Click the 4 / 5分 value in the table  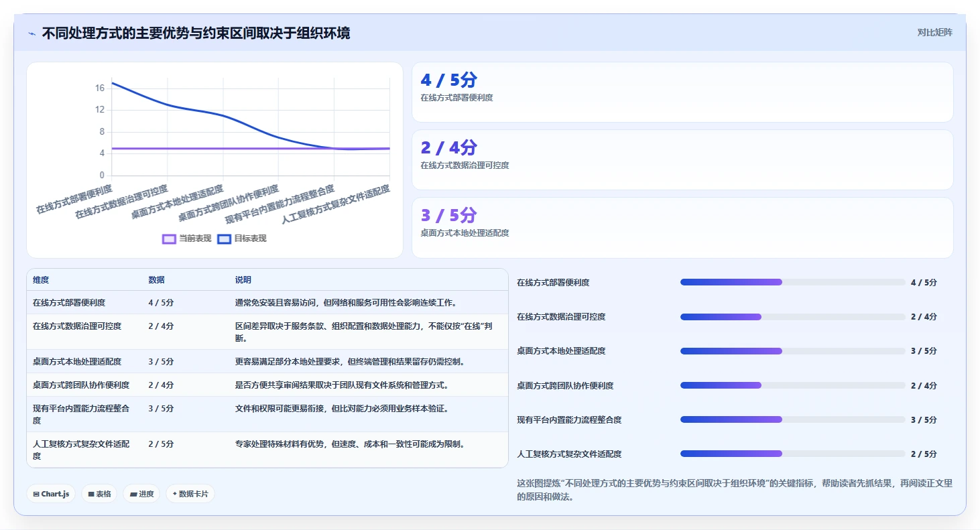coord(161,303)
